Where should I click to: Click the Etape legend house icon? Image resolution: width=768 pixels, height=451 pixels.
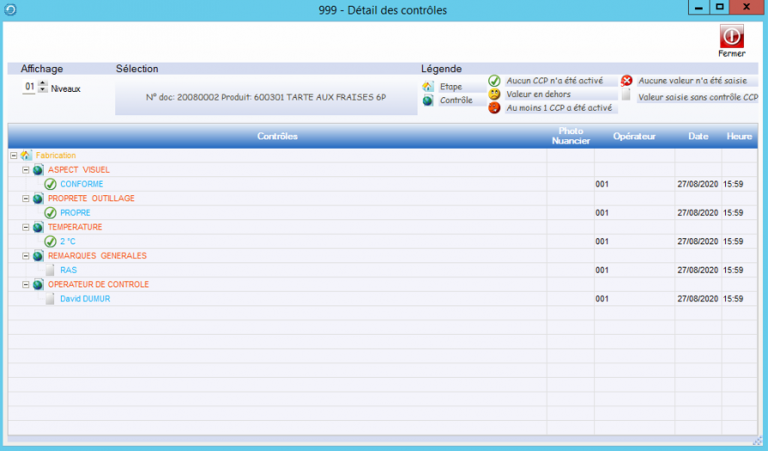point(428,87)
